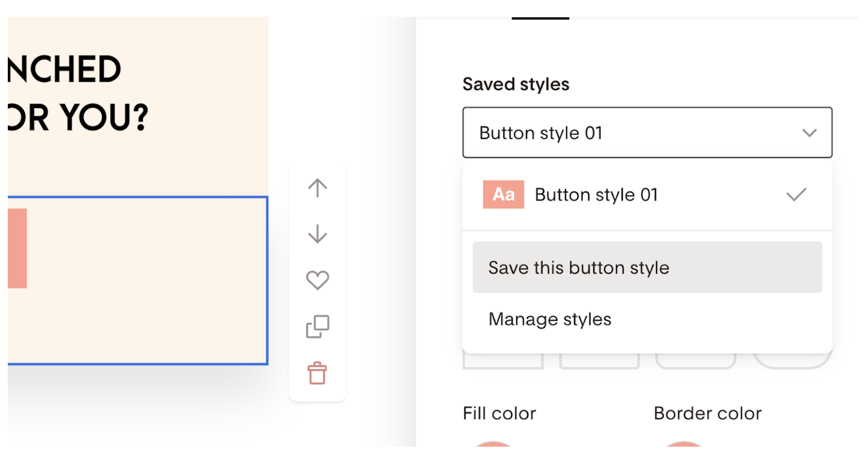The image size is (868, 454).
Task: Click the heading line ending in NCHED
Action: 64,69
